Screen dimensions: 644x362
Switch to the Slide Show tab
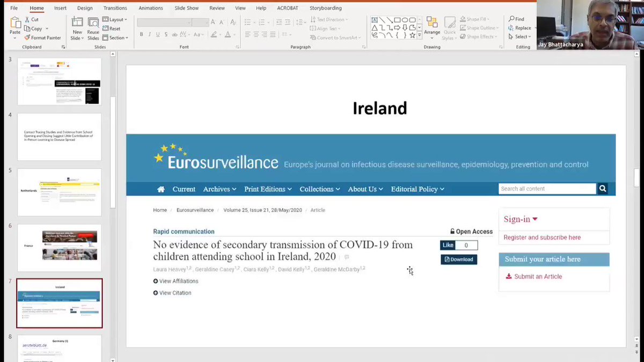(186, 8)
